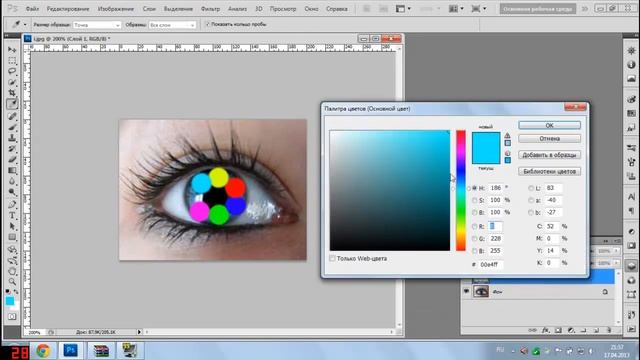Click Библиотеки цветов button
Viewport: 640px width, 360px height.
549,171
